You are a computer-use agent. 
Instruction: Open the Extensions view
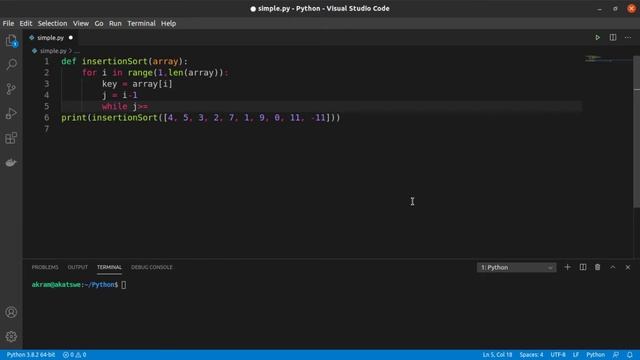[11, 138]
